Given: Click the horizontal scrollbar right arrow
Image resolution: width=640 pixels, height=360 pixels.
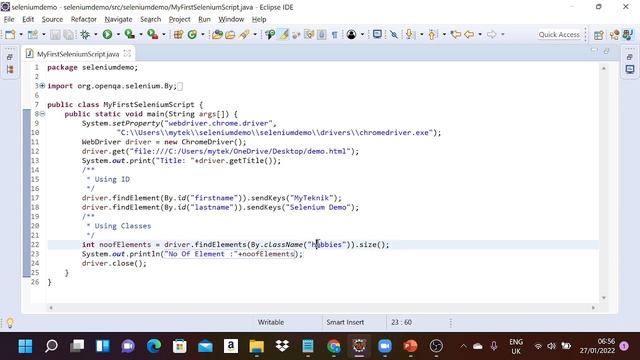Looking at the screenshot, I should tap(593, 308).
